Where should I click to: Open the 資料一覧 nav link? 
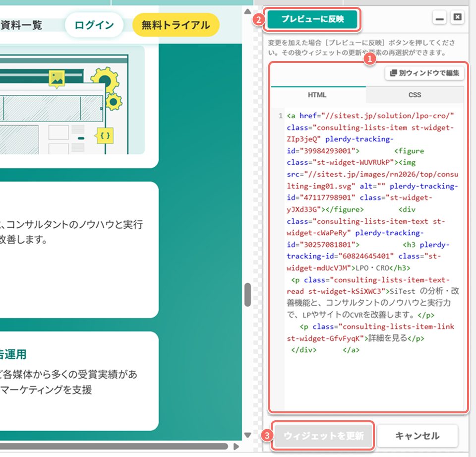(x=21, y=25)
